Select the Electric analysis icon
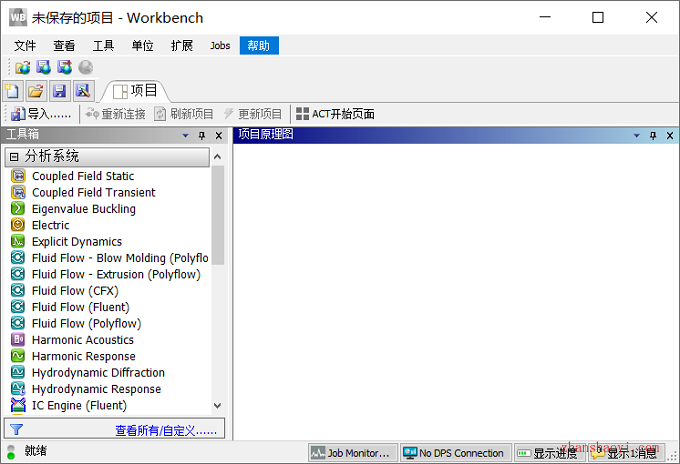The width and height of the screenshot is (680, 464). [18, 225]
